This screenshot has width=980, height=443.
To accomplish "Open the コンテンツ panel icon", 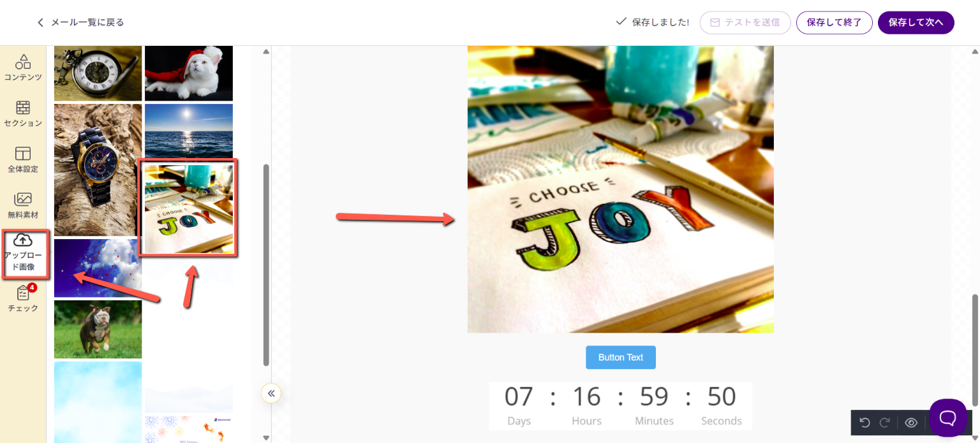I will click(23, 61).
